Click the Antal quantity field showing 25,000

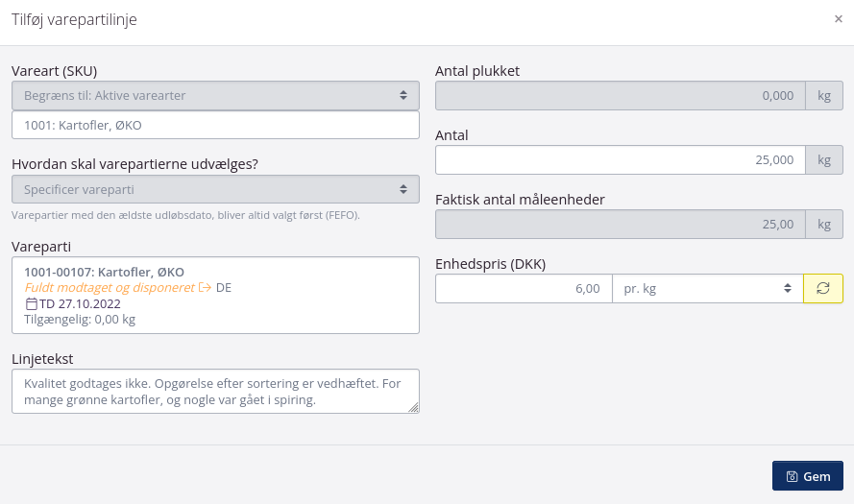[x=619, y=160]
